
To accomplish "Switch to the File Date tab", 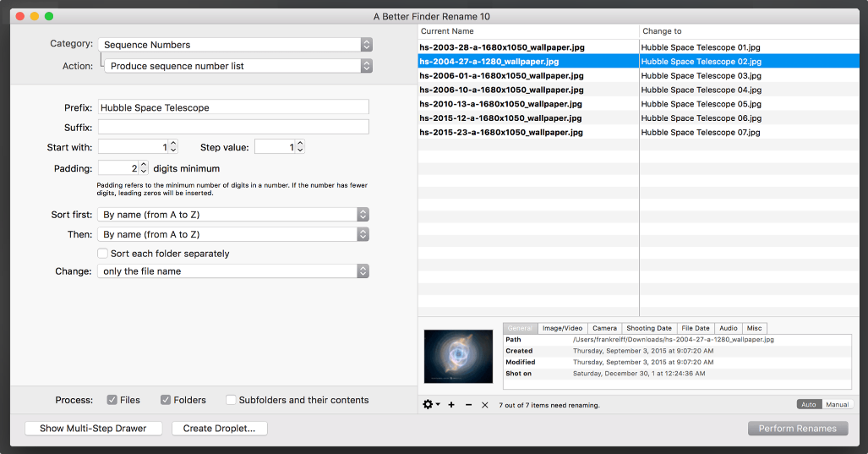I will coord(696,328).
